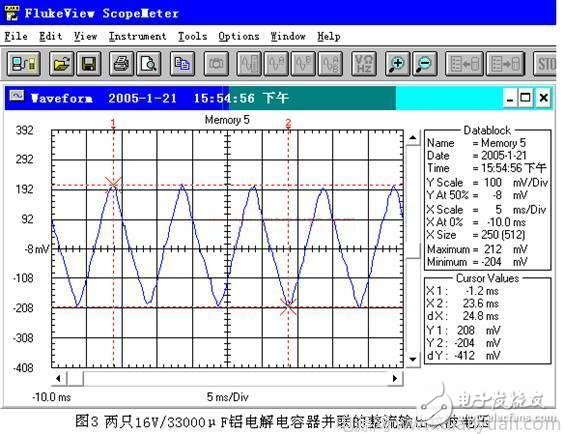This screenshot has height=434, width=564.
Task: Click the -10.0 ms start time label
Action: tap(51, 397)
